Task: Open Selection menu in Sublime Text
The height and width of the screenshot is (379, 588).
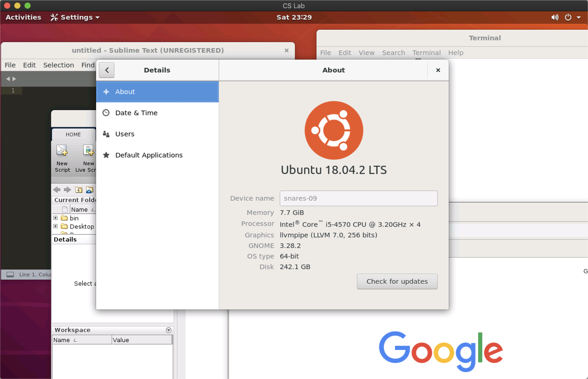Action: [58, 65]
